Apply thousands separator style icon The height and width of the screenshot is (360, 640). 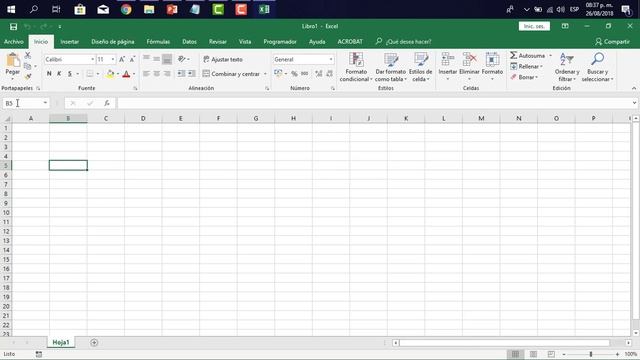pyautogui.click(x=304, y=74)
